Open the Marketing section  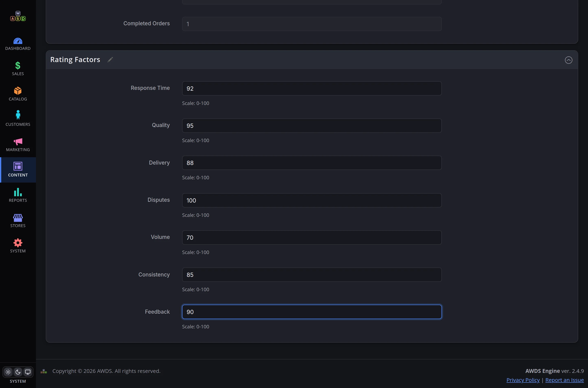coord(18,145)
